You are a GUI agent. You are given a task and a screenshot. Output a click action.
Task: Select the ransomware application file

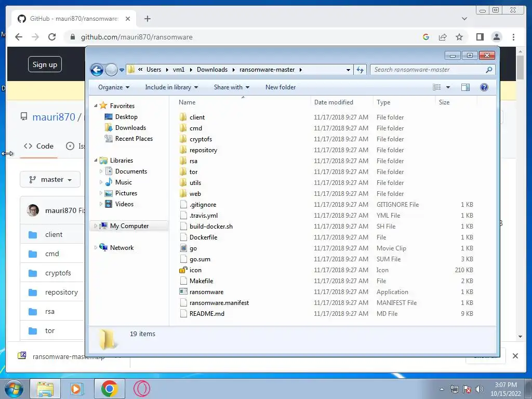pos(206,292)
